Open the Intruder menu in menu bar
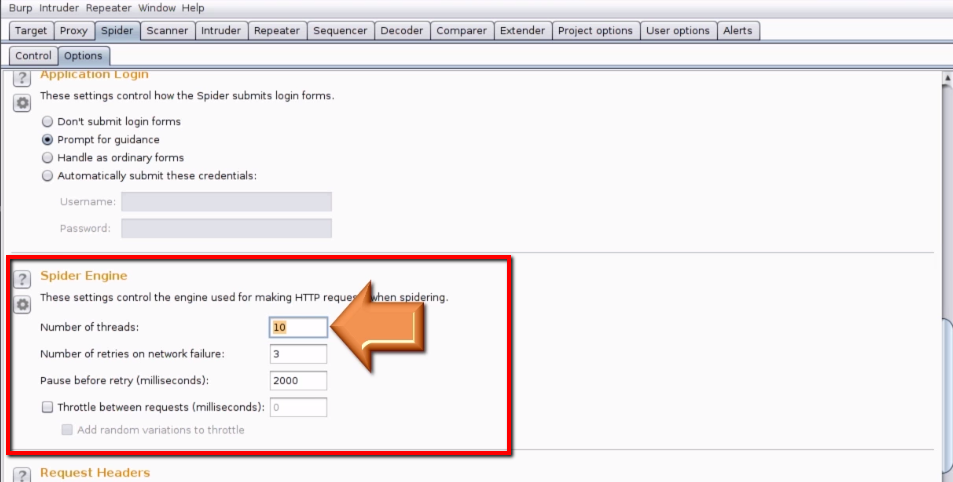 click(59, 8)
